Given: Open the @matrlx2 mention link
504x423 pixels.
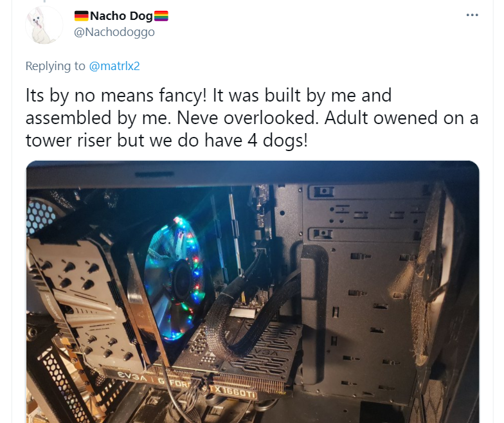Looking at the screenshot, I should point(114,66).
